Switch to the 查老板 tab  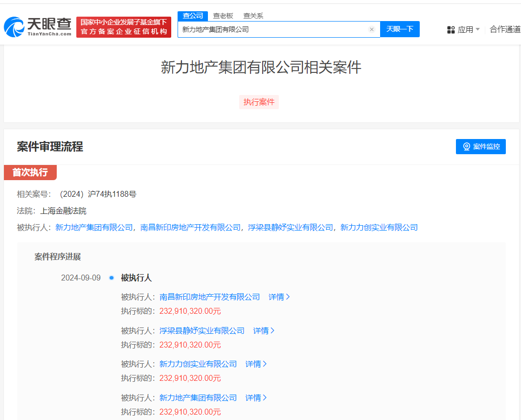223,16
